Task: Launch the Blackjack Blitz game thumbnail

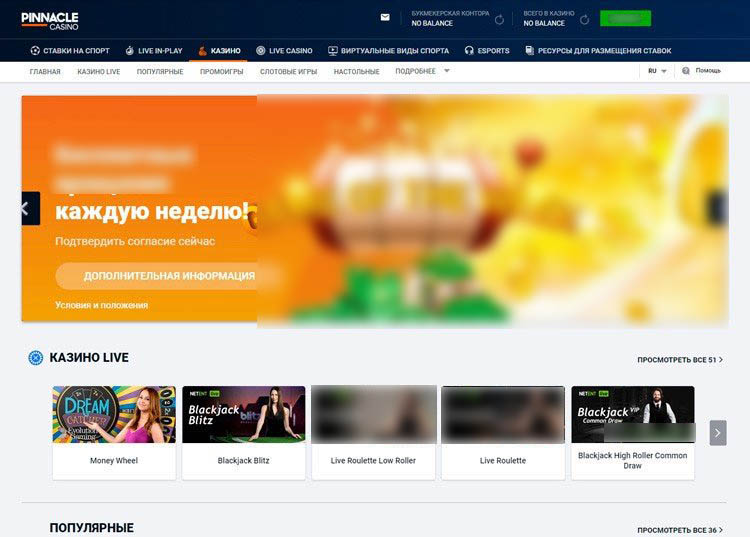Action: pyautogui.click(x=243, y=414)
